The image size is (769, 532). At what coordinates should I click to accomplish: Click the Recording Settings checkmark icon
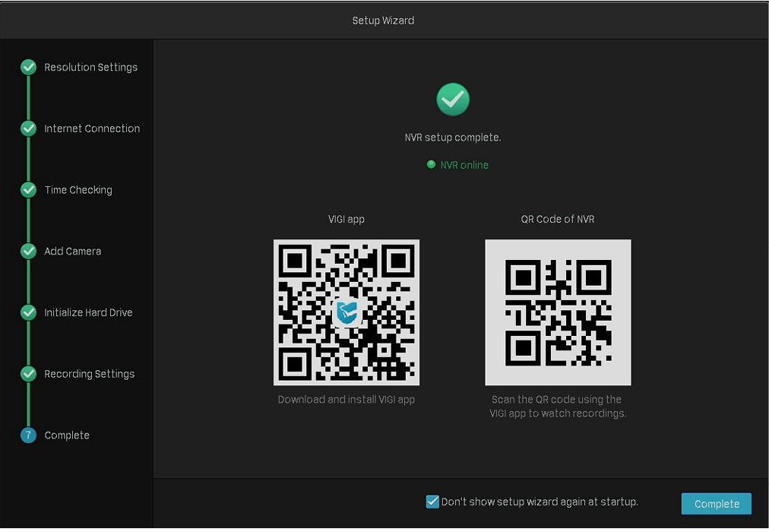click(x=28, y=374)
